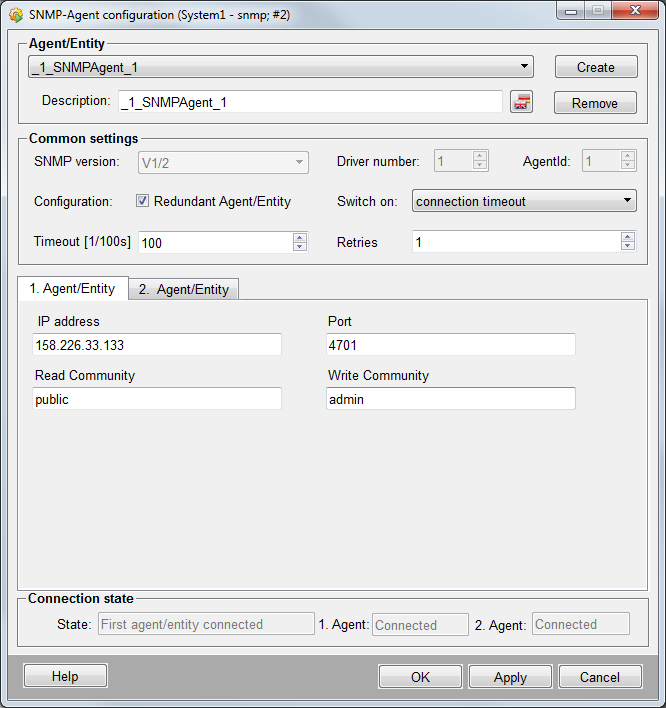Screen dimensions: 666x708
Task: Click the IP address input field
Action: pos(157,345)
